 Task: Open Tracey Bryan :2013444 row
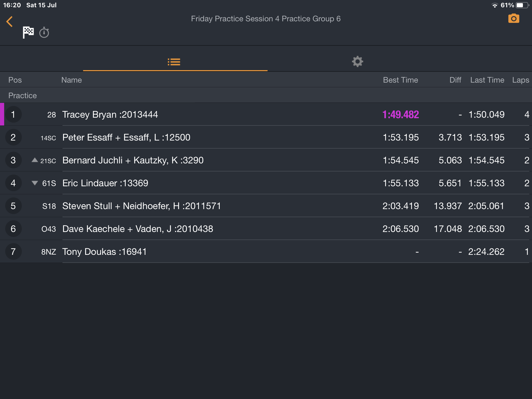[x=266, y=114]
